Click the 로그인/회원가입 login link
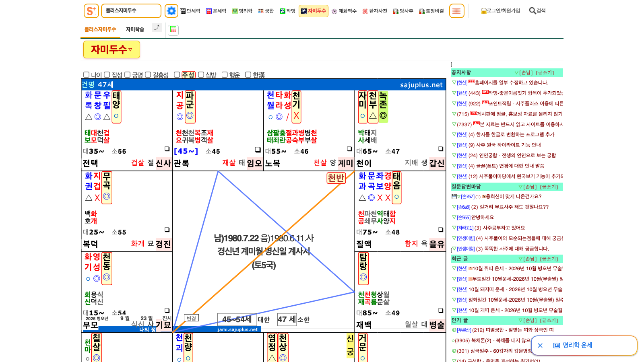644x362 pixels. [500, 11]
